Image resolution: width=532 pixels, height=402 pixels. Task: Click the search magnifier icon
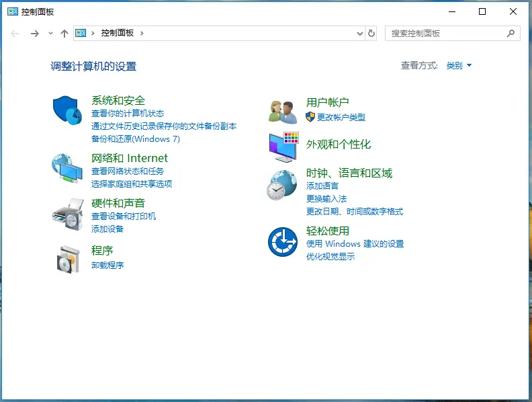511,33
